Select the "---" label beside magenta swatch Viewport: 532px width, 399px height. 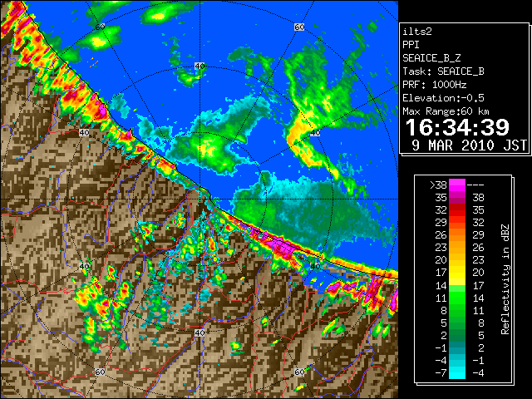475,185
